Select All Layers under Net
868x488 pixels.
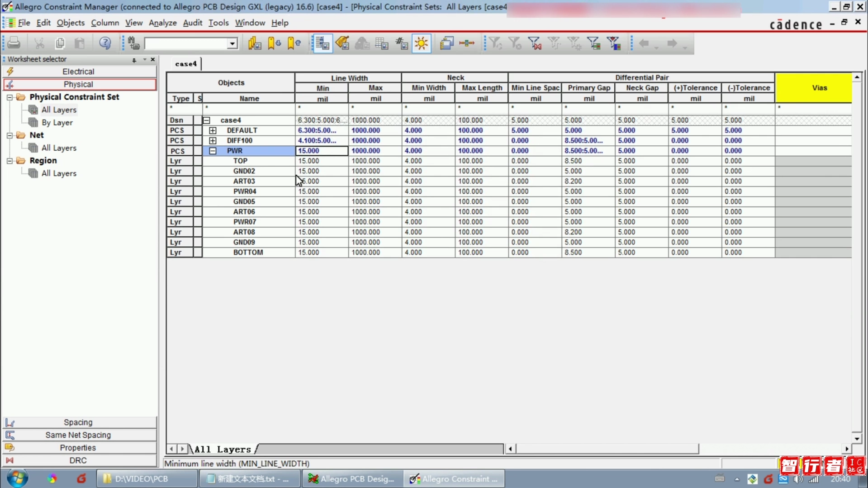pos(59,148)
